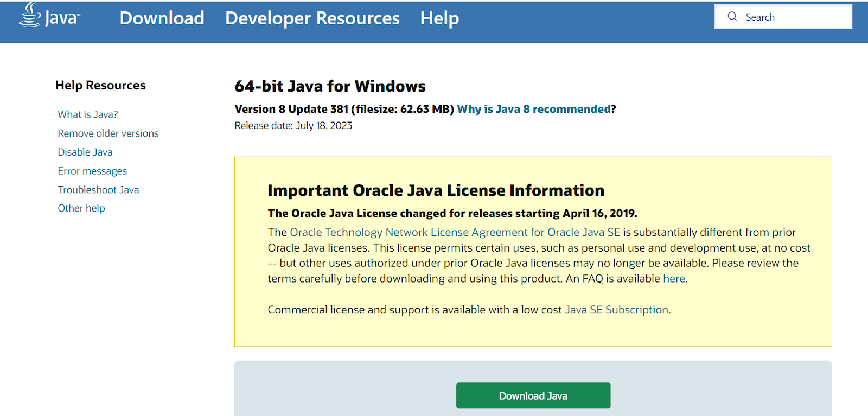
Task: Click the 'license changed for releases starting April 16, 2019' line
Action: (x=452, y=213)
